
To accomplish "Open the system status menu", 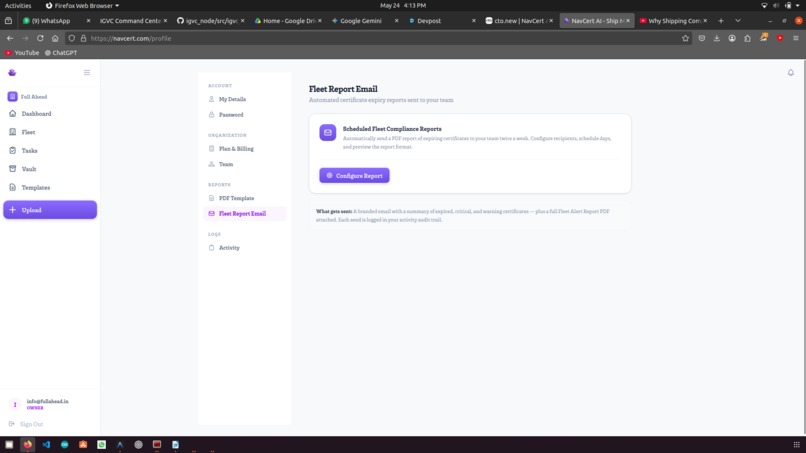I will (780, 5).
